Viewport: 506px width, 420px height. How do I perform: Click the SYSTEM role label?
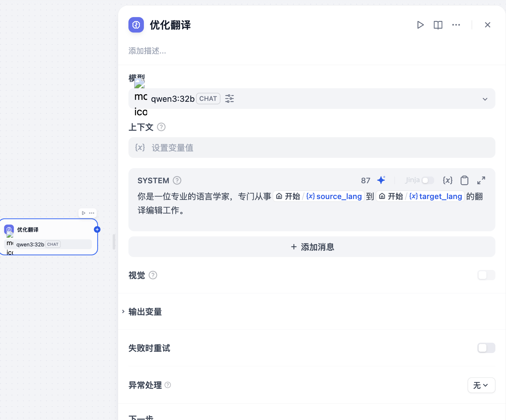click(x=153, y=180)
